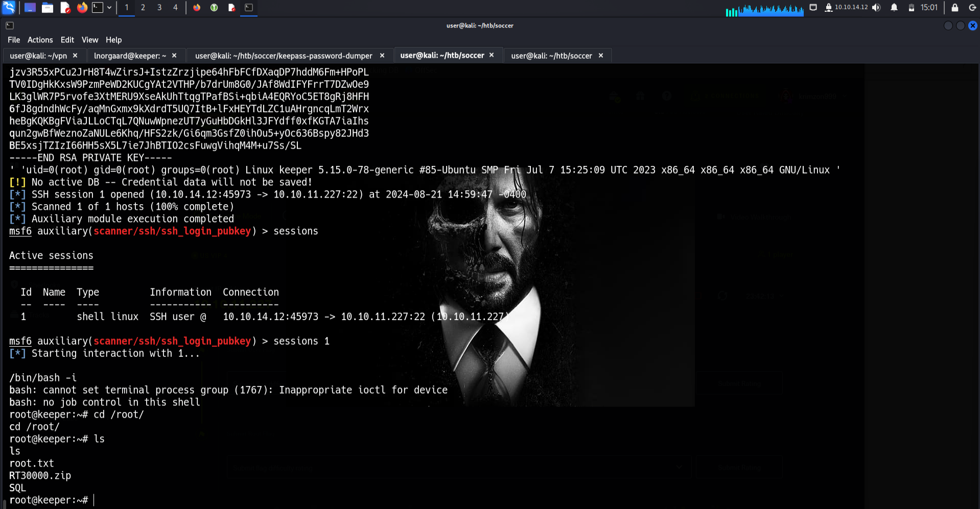The height and width of the screenshot is (509, 980).
Task: Open the View menu
Action: pyautogui.click(x=89, y=40)
